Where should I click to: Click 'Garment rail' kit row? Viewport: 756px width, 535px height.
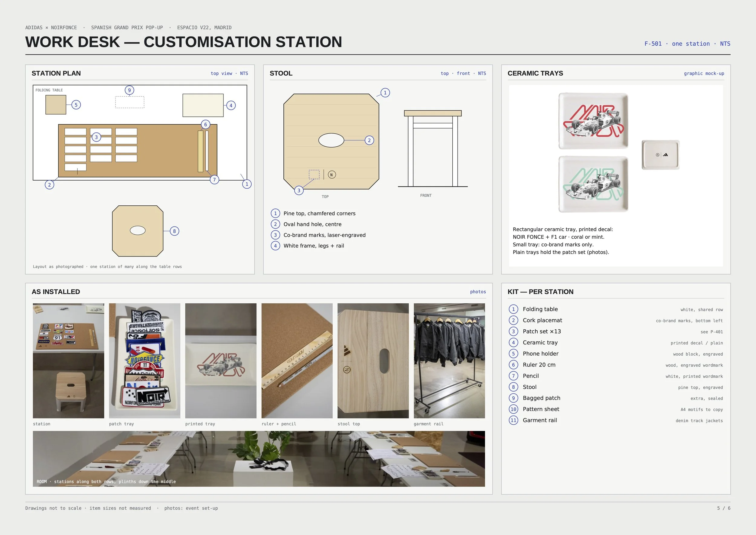point(616,420)
